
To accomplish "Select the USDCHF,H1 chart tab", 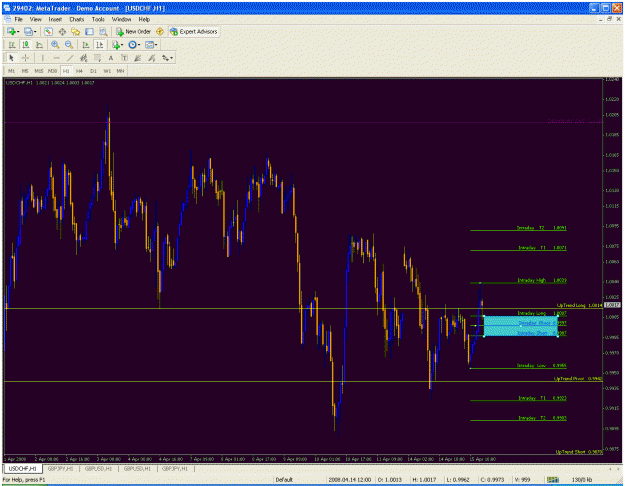I will (x=23, y=468).
